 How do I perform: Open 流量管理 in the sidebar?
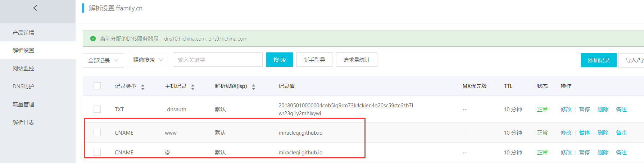coord(23,104)
